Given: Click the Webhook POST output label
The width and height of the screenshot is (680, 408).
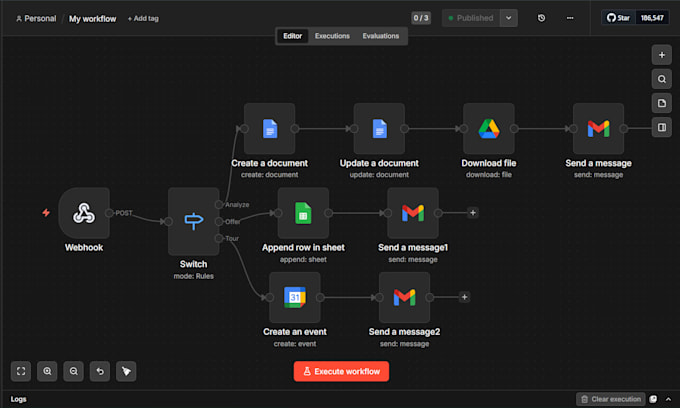Looking at the screenshot, I should click(x=124, y=213).
